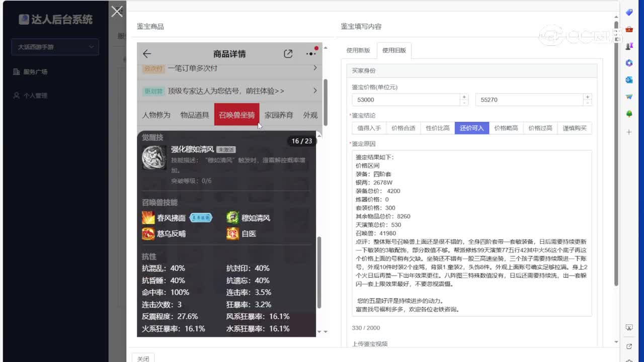Select the 价格合适 conclusion option
The width and height of the screenshot is (644, 362).
point(403,128)
